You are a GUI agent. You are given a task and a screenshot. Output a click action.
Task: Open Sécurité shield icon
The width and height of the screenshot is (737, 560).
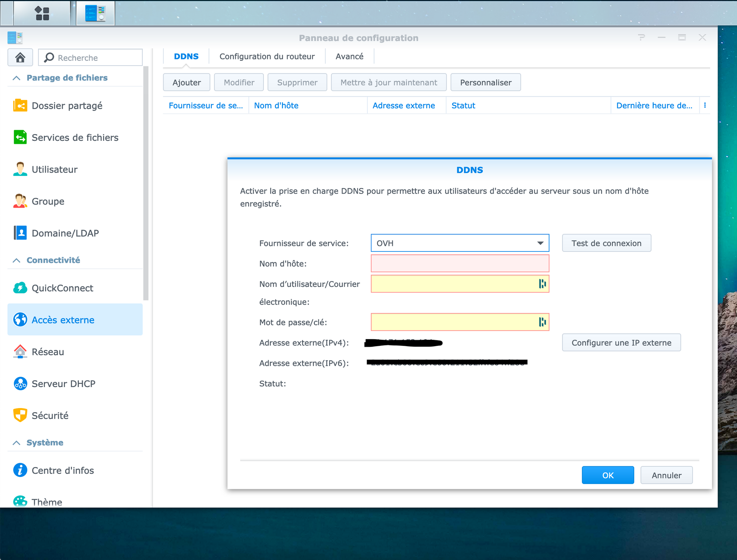click(20, 415)
